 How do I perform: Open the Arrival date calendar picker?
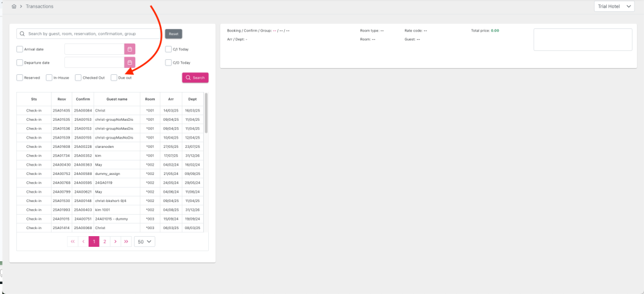coord(130,49)
